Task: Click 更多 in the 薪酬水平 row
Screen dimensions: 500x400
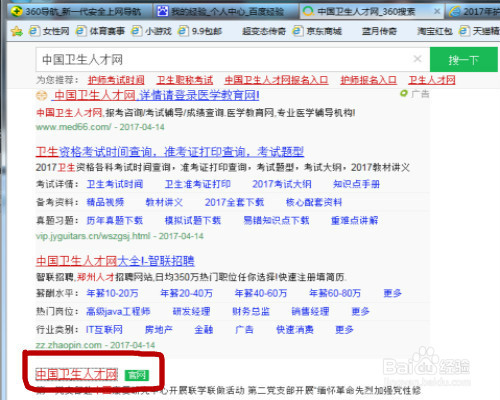Action: (393, 293)
